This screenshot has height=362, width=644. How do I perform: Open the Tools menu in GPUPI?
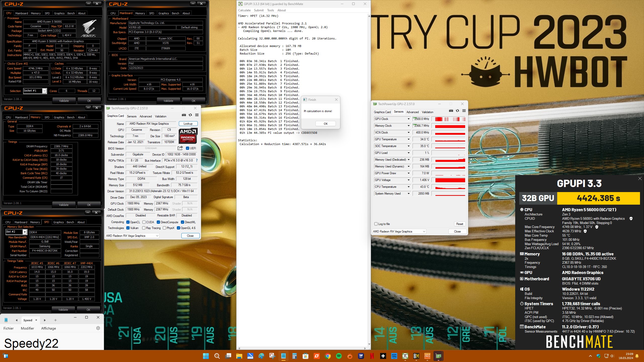pyautogui.click(x=270, y=10)
